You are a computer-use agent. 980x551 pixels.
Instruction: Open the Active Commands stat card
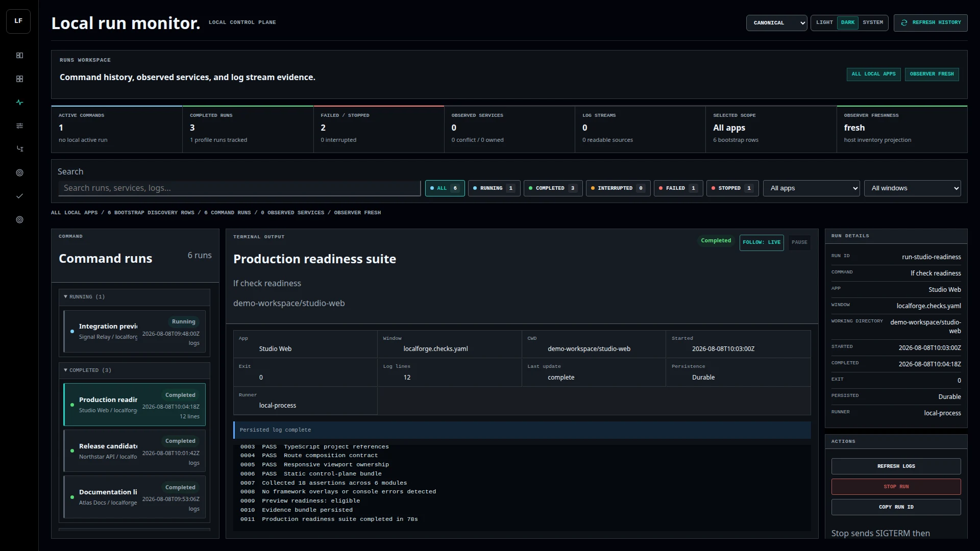[116, 129]
